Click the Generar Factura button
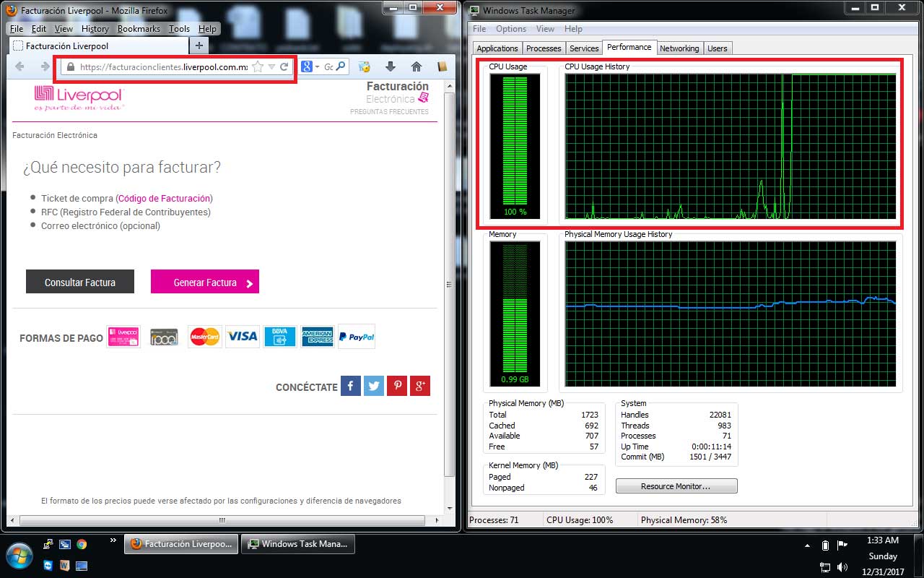 point(205,282)
